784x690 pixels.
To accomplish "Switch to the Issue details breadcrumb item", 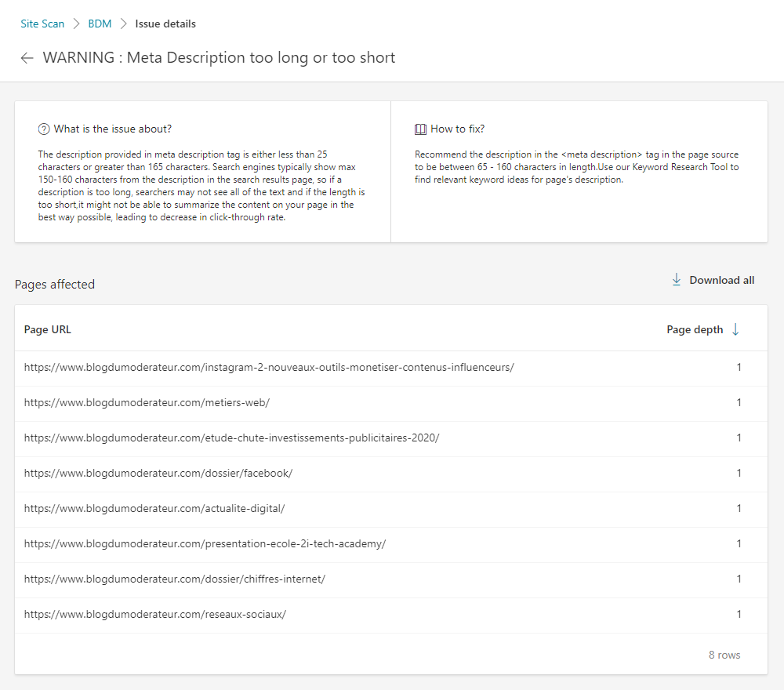I will click(x=165, y=24).
